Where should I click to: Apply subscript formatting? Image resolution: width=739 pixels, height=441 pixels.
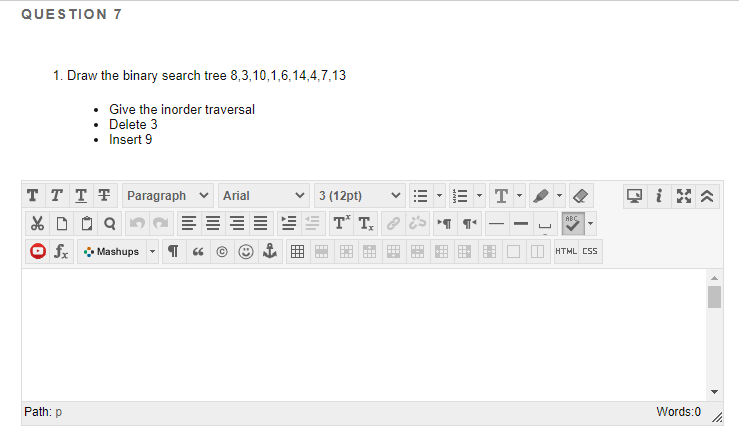(x=365, y=223)
